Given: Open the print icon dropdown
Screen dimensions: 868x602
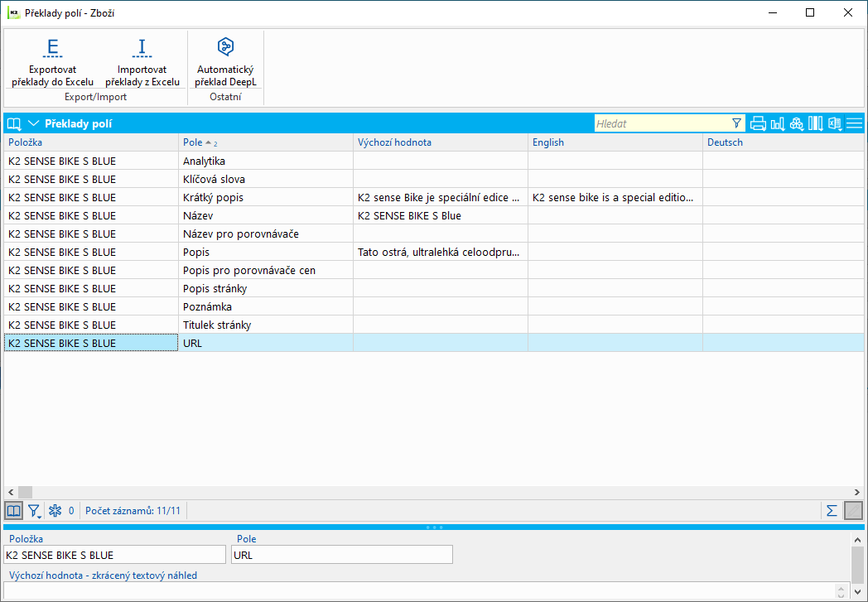Looking at the screenshot, I should click(758, 123).
